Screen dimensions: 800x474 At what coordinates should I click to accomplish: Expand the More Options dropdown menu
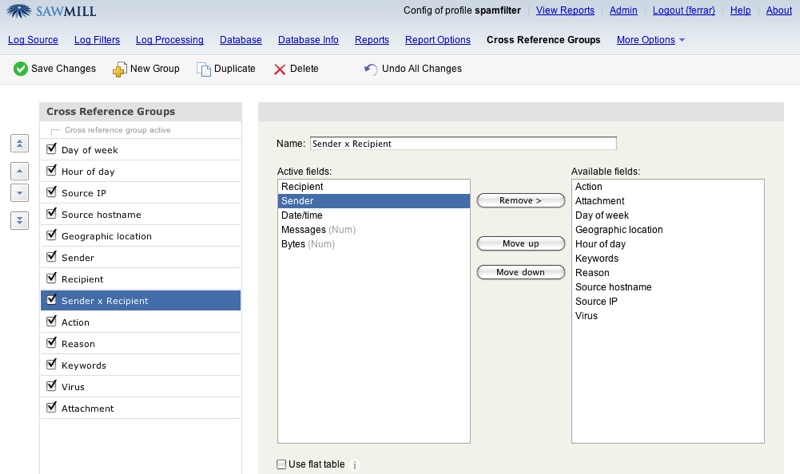[651, 40]
